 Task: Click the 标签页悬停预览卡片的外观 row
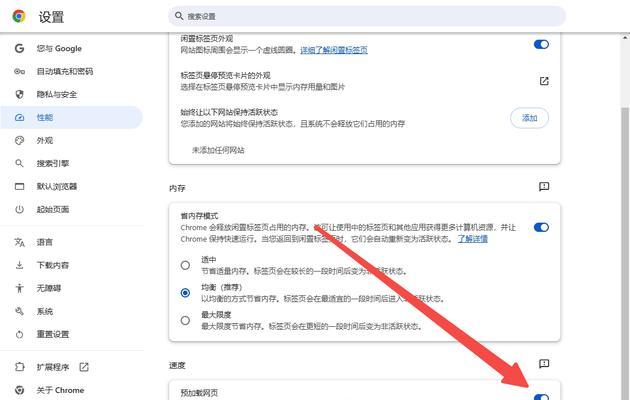click(364, 81)
